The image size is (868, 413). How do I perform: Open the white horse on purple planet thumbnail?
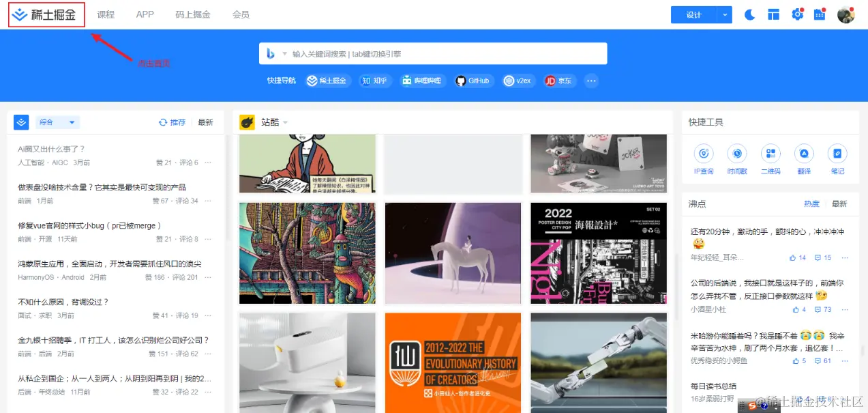click(453, 253)
